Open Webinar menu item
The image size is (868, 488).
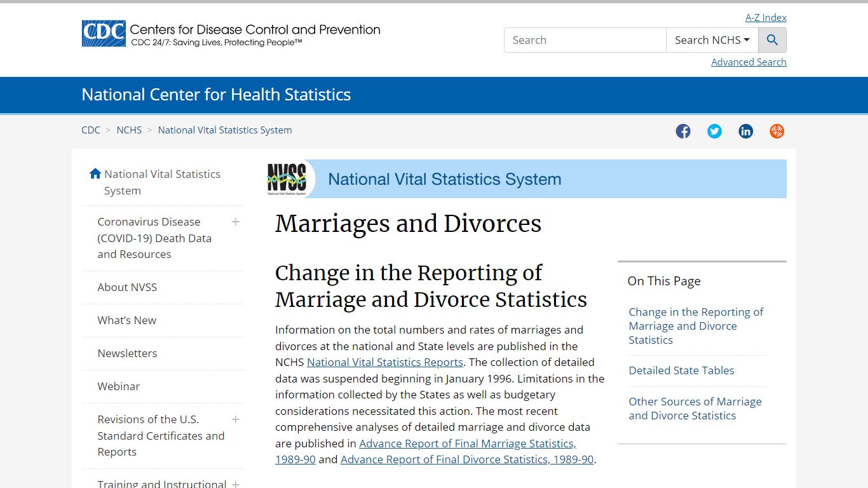click(119, 386)
